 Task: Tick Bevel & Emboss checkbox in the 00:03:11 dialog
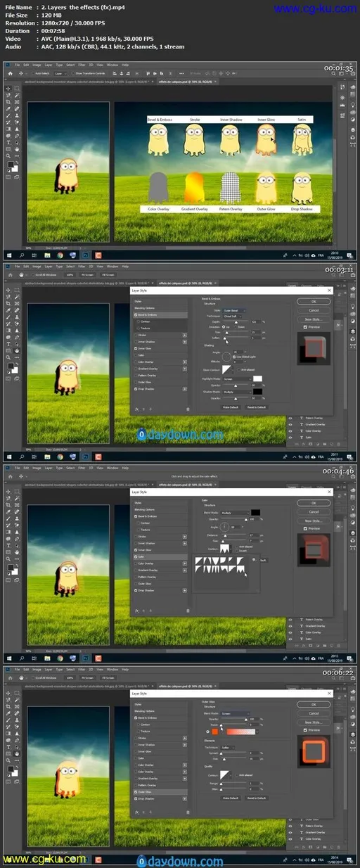[136, 314]
